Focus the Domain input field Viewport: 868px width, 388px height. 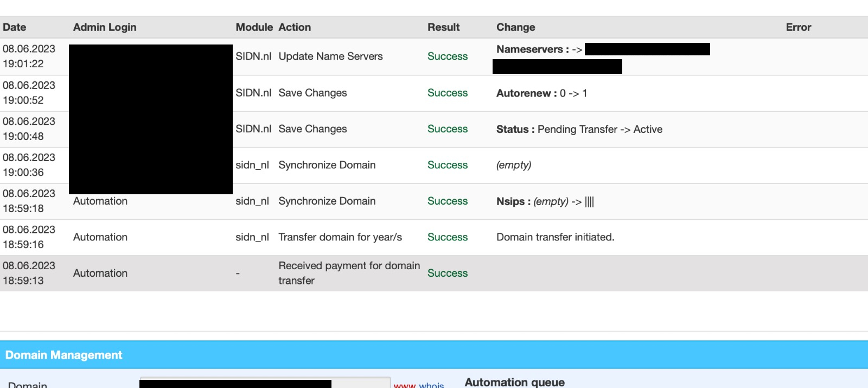265,383
